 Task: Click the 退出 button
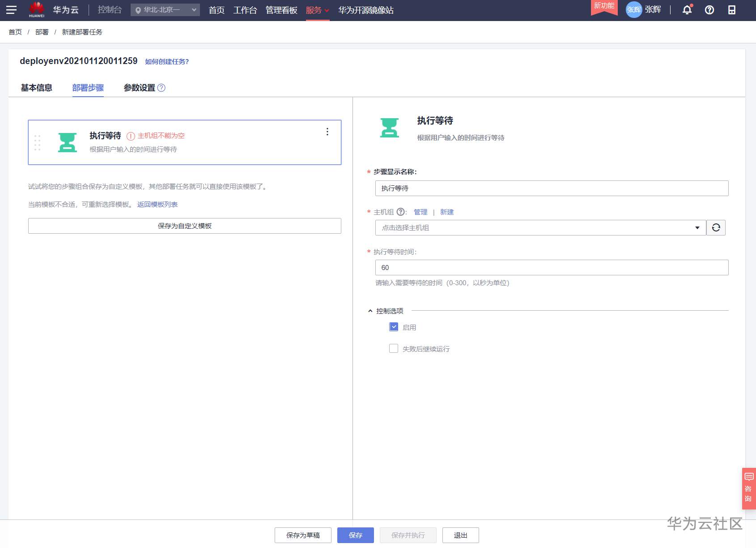coord(461,535)
